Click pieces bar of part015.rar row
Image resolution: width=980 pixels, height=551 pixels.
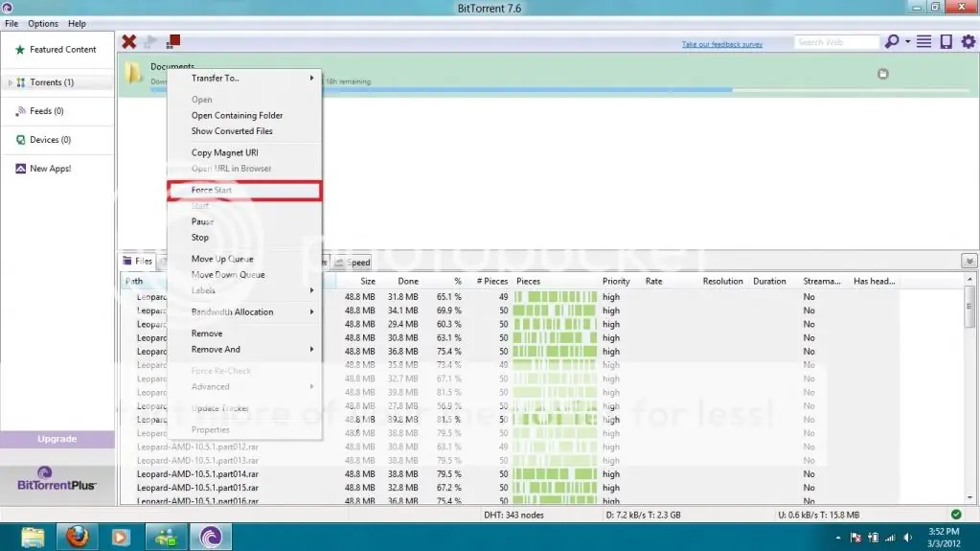555,488
